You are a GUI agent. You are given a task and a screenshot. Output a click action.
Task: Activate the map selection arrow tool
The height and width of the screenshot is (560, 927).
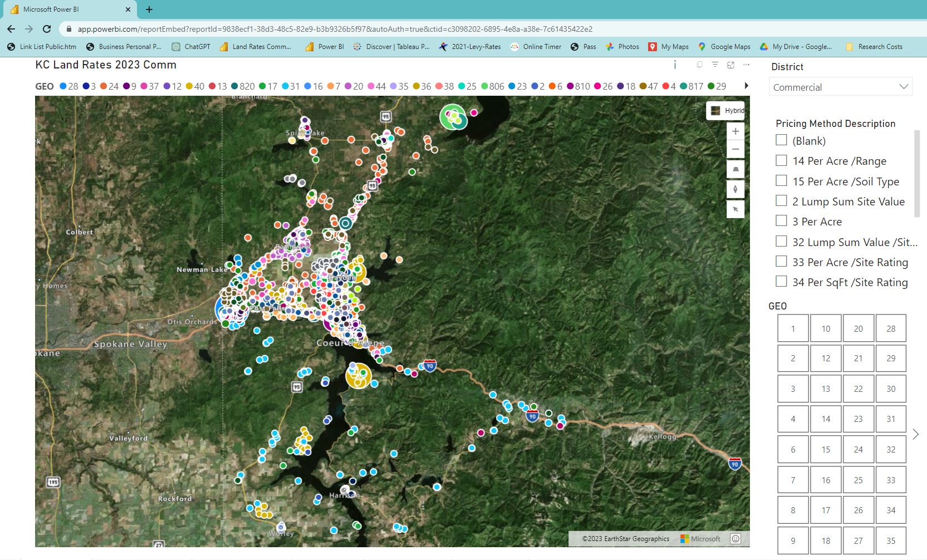735,209
